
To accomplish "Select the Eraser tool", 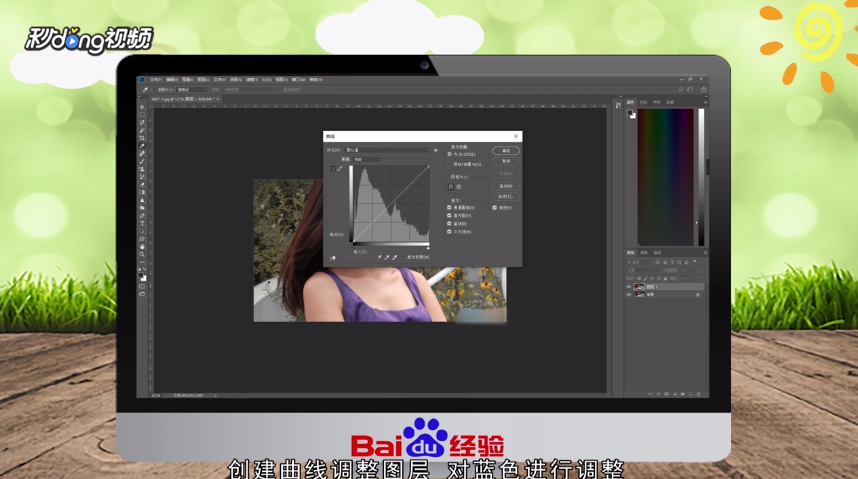I will (x=142, y=184).
